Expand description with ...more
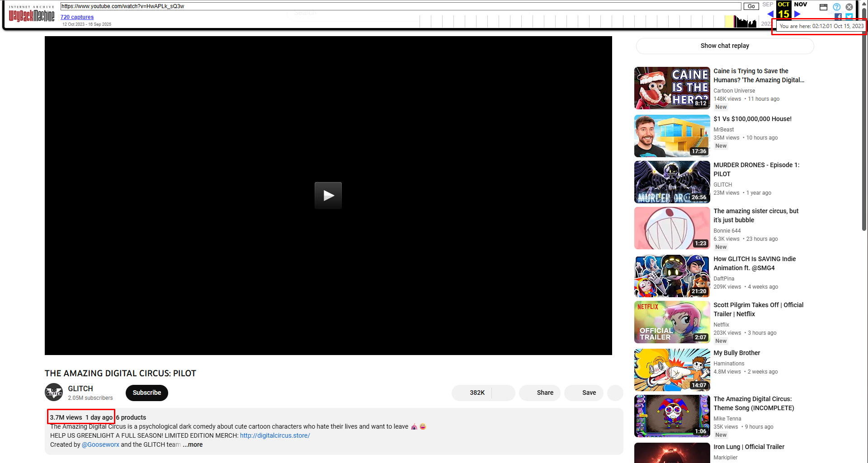Image resolution: width=868 pixels, height=463 pixels. [193, 444]
